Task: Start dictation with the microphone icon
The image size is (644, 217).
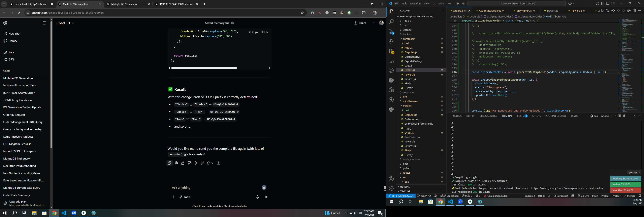Action: tap(258, 197)
